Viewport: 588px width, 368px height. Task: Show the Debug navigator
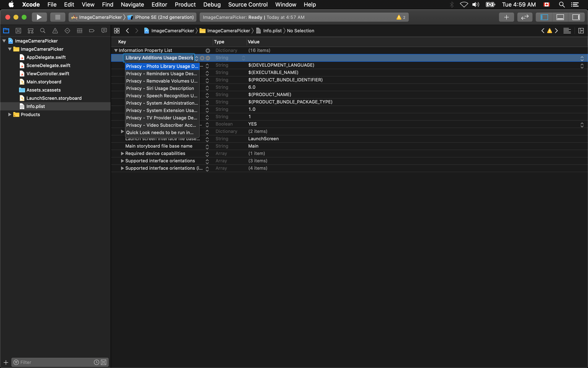(79, 31)
